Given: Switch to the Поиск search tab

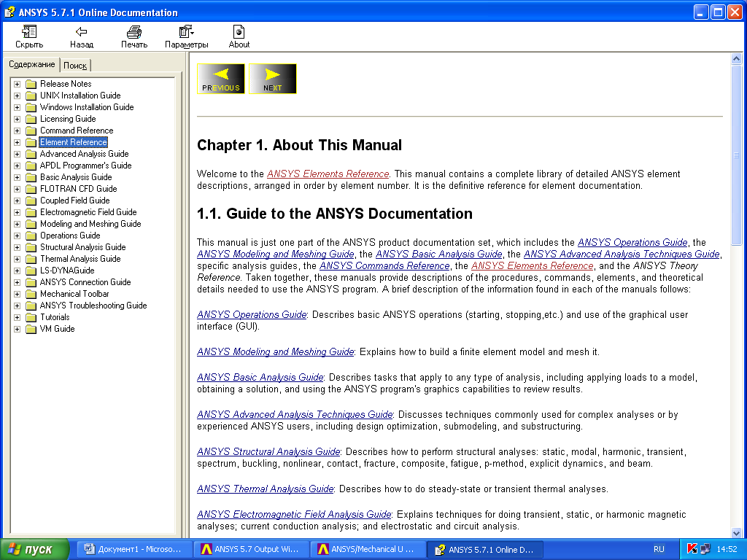Looking at the screenshot, I should [75, 66].
